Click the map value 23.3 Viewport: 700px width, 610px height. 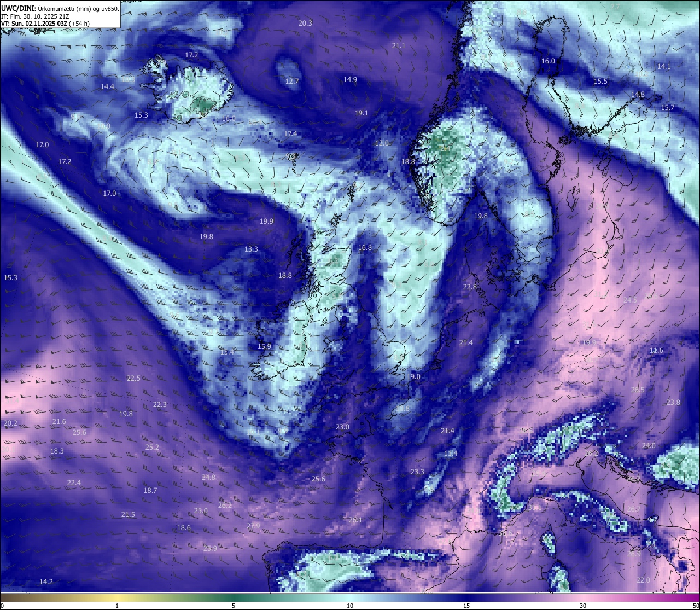coord(417,472)
